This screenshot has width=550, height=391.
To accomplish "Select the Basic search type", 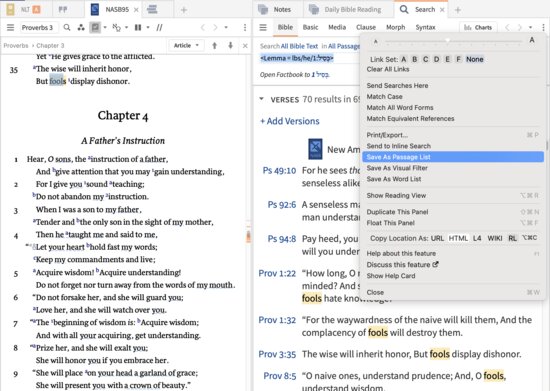I will tap(310, 27).
